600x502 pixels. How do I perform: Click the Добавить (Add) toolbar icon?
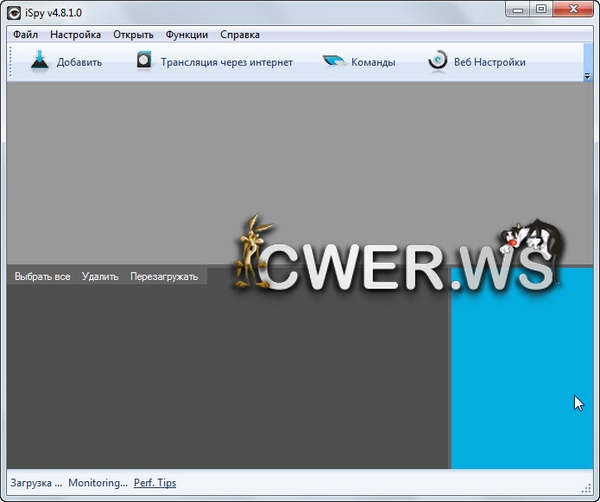coord(40,62)
